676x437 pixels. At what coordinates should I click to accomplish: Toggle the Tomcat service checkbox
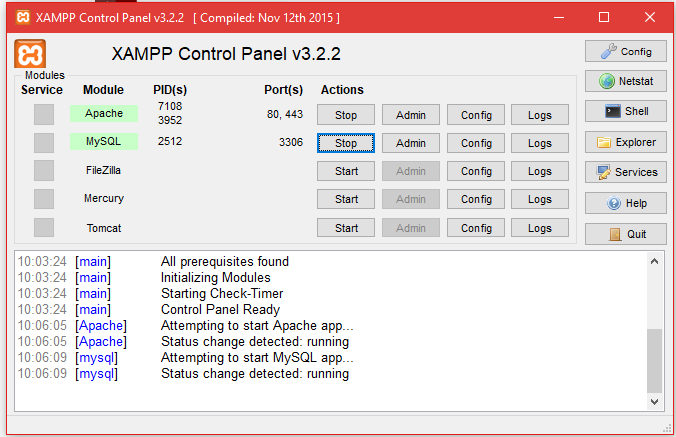(x=44, y=228)
